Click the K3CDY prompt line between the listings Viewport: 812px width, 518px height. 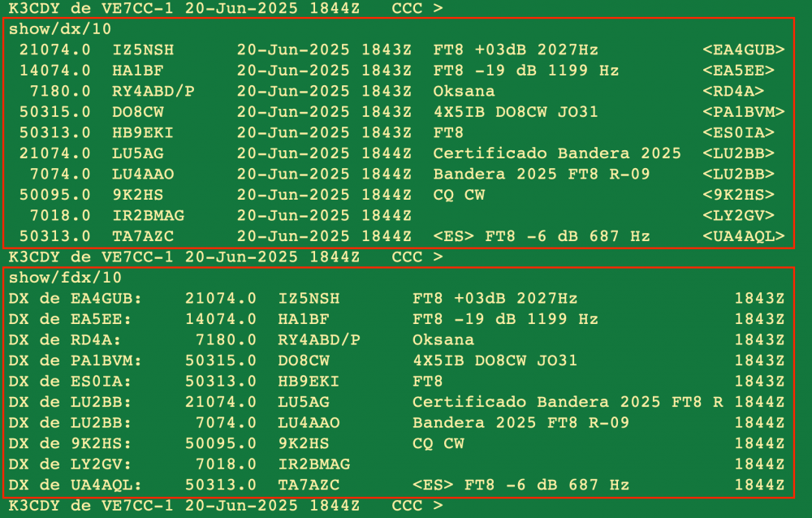click(226, 257)
